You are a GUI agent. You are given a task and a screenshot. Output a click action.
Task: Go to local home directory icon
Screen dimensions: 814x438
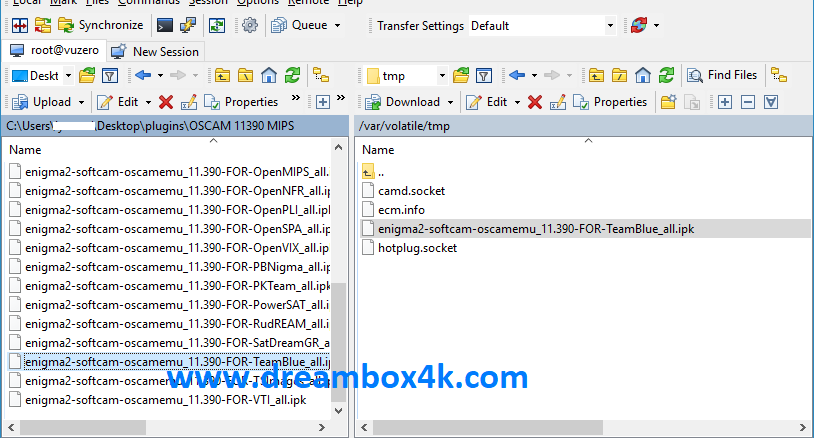coord(268,76)
